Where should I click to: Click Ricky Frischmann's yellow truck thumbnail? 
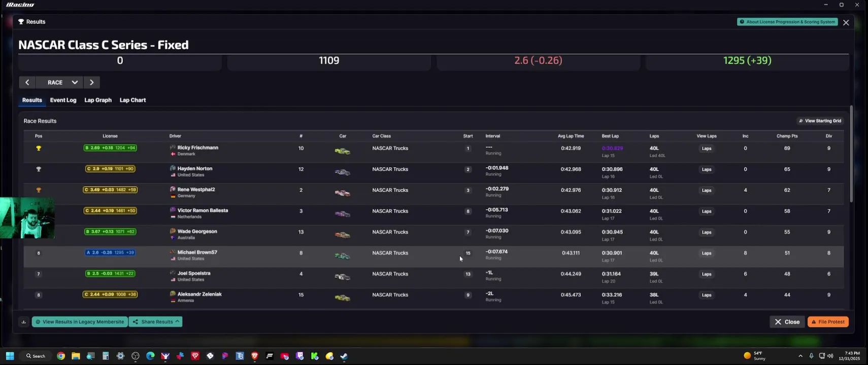[343, 151]
